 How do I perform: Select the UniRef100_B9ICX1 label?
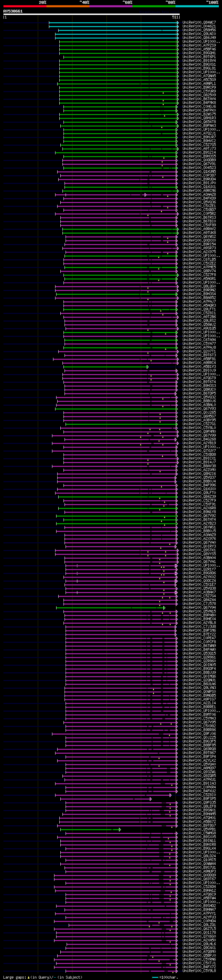[199, 459]
